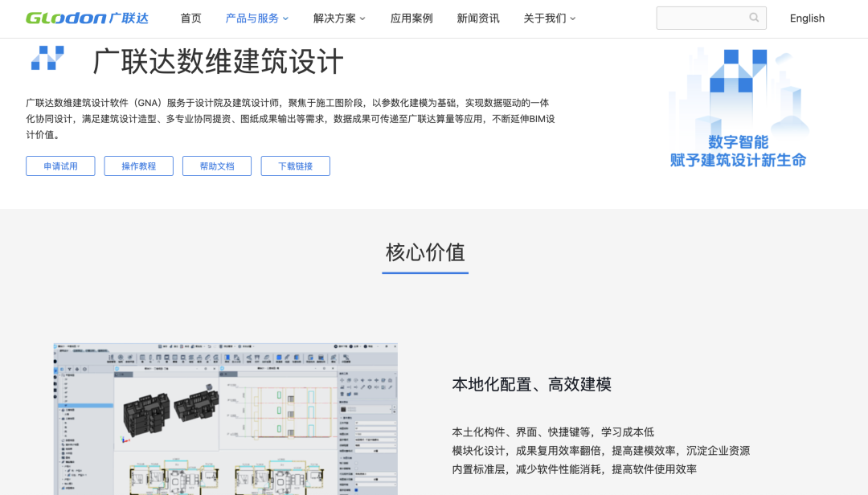The image size is (868, 495).
Task: Open the 新闻资讯 page
Action: pyautogui.click(x=479, y=18)
